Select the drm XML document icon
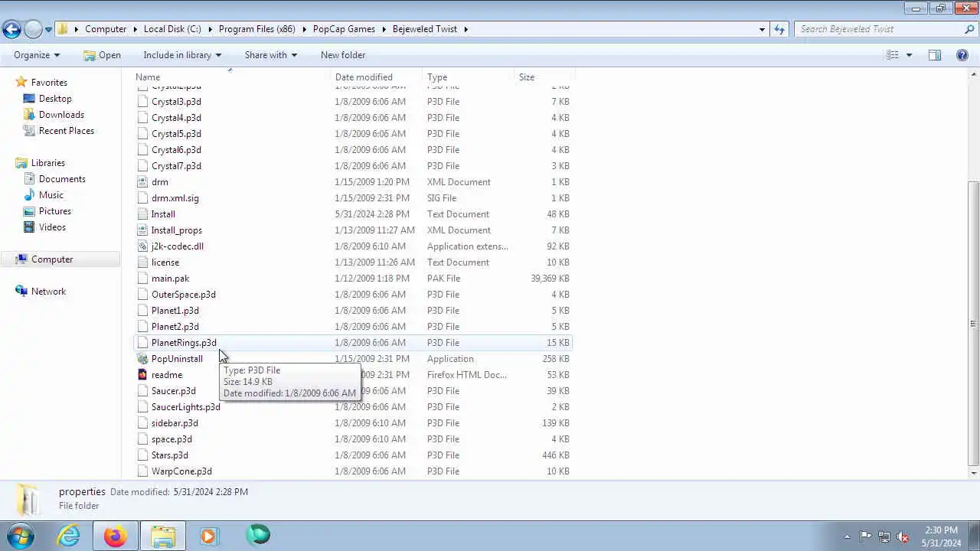 142,182
